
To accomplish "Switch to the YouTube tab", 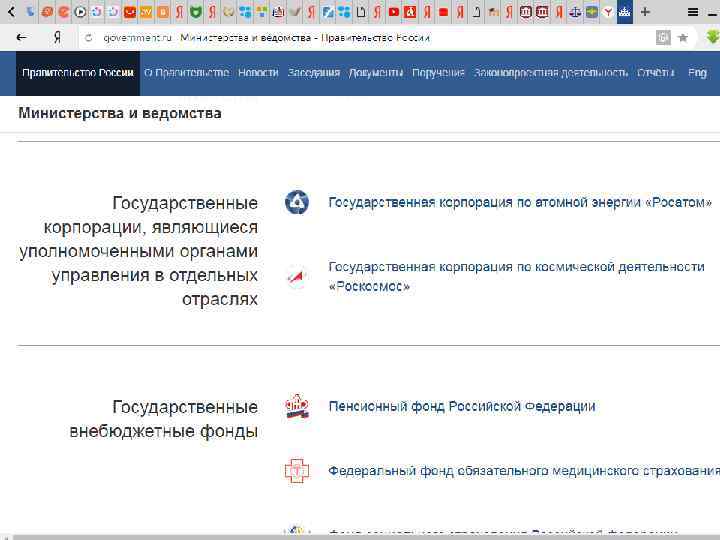I will 394,12.
